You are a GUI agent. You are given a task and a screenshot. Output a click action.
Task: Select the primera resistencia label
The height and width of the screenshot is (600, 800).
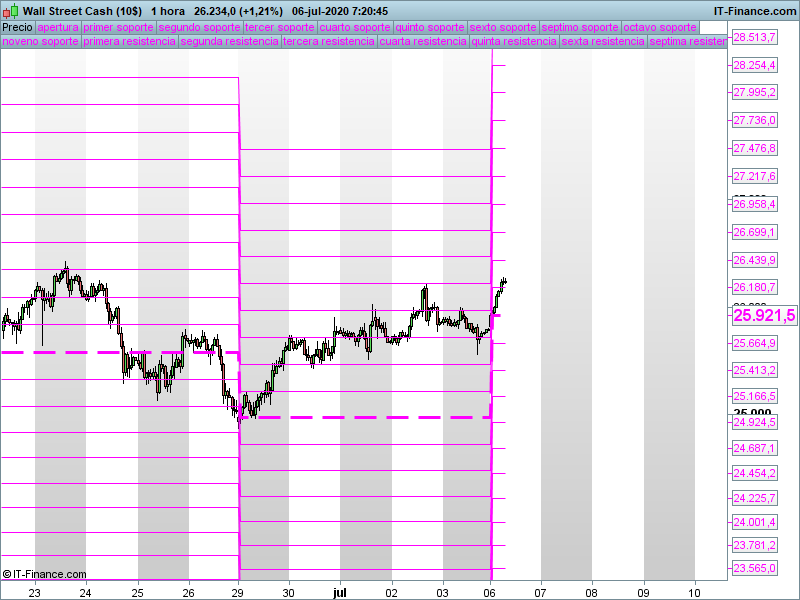(130, 41)
